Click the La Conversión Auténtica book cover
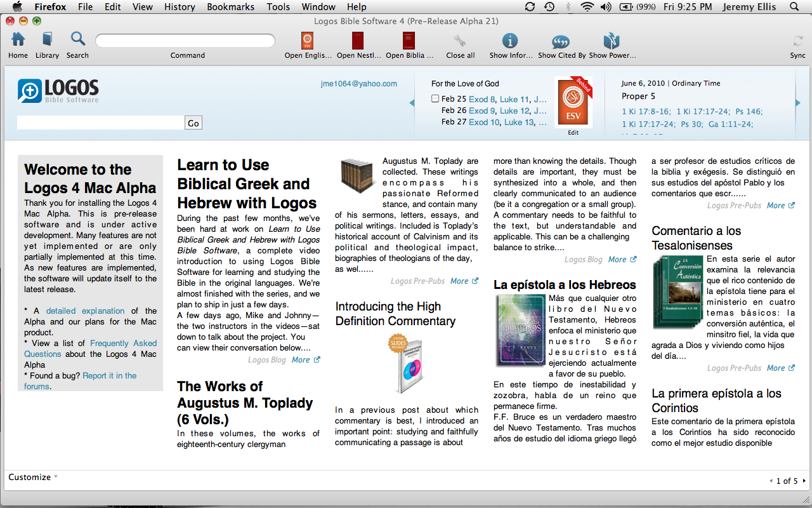 678,291
